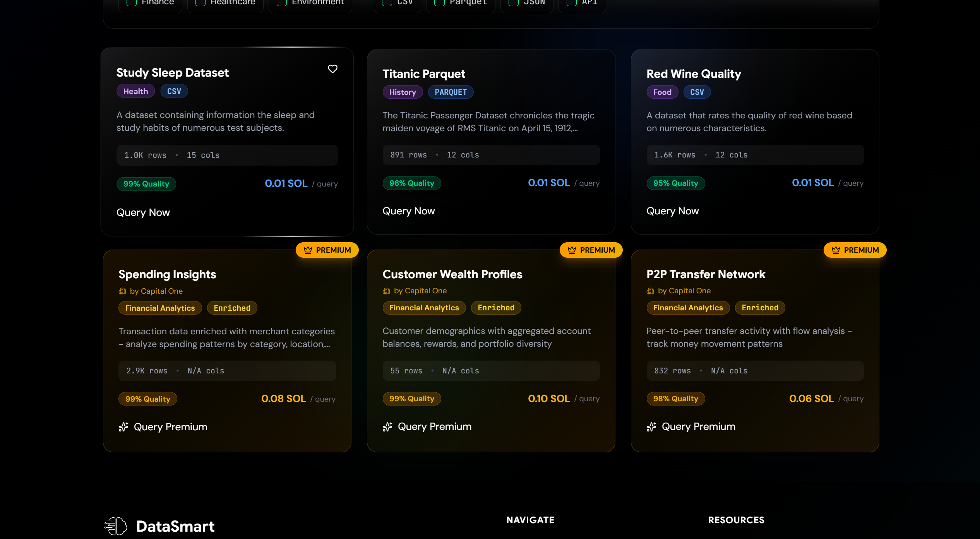This screenshot has width=980, height=539.
Task: Click crown PREMIUM badge on Spending Insights
Action: coord(327,250)
